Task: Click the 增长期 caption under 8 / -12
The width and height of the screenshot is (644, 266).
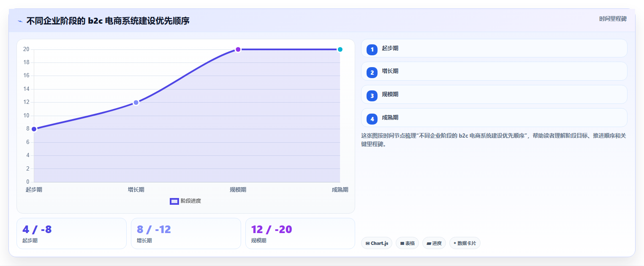Action: click(144, 241)
